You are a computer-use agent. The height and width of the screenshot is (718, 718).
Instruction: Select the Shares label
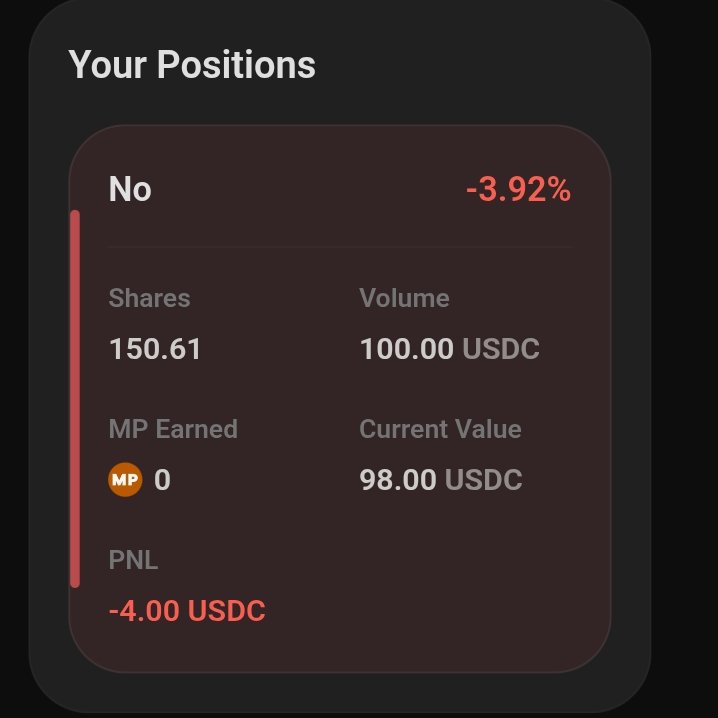[149, 299]
